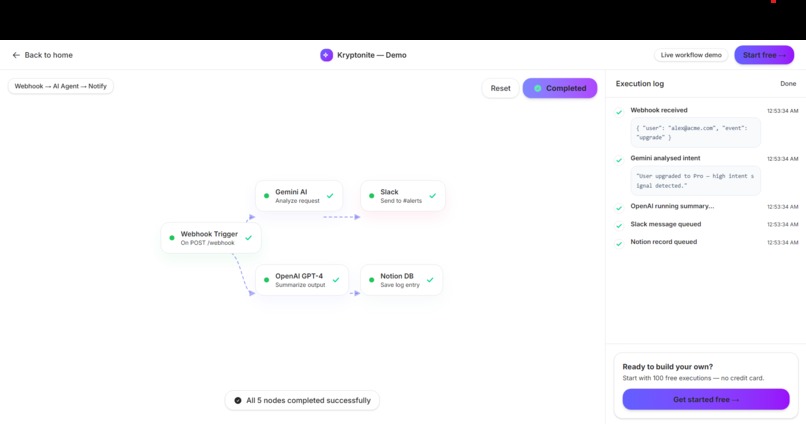806x424 pixels.
Task: Click the green status dot on Gemini AI node
Action: point(266,196)
